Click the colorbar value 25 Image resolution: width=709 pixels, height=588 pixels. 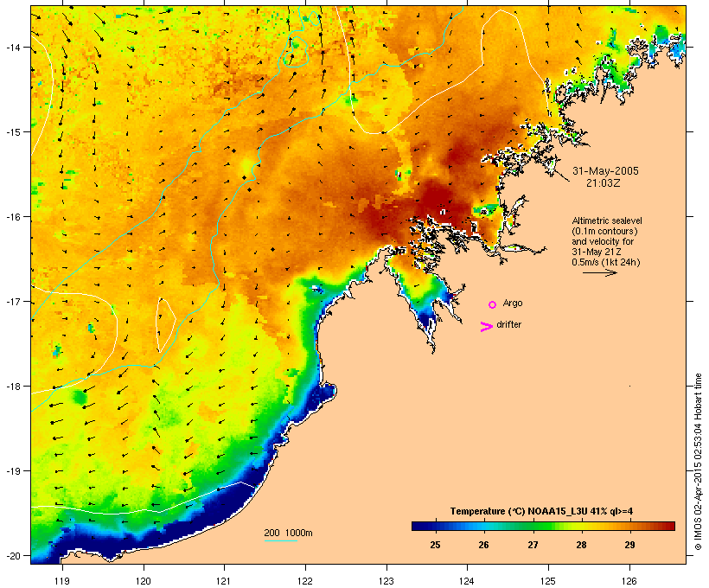pos(435,545)
